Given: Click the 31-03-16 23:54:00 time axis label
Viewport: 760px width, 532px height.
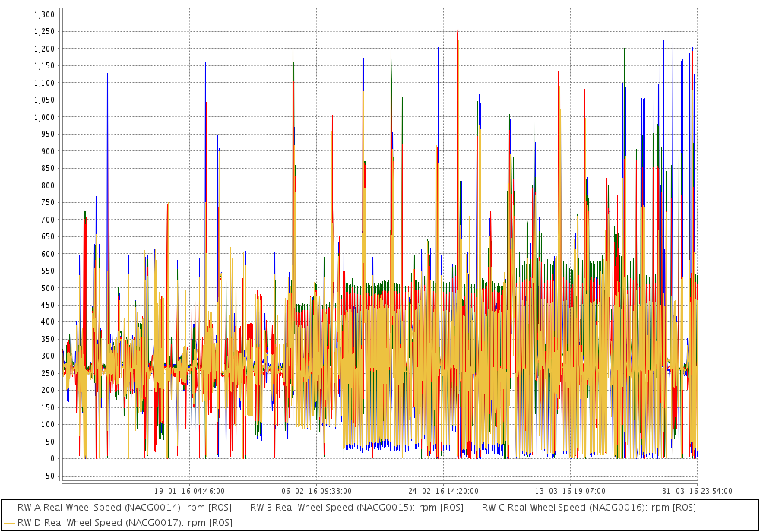Looking at the screenshot, I should pos(697,491).
